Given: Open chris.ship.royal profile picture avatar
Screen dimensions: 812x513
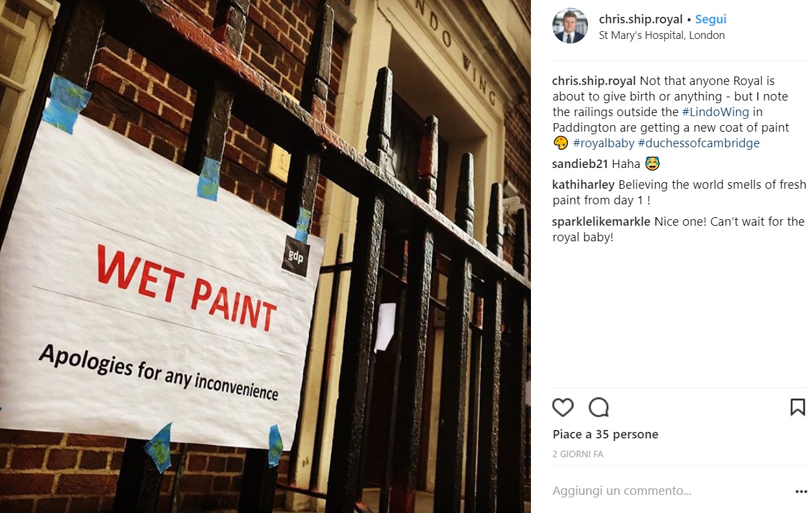Looking at the screenshot, I should [570, 26].
